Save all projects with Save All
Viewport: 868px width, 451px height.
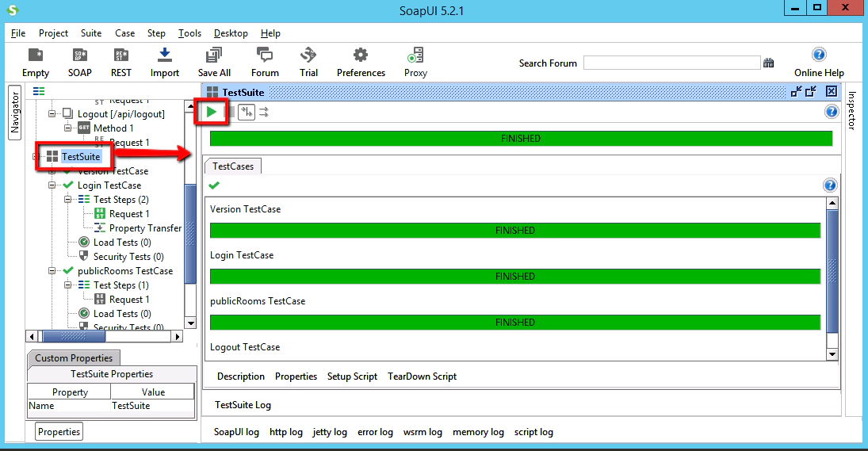[214, 63]
